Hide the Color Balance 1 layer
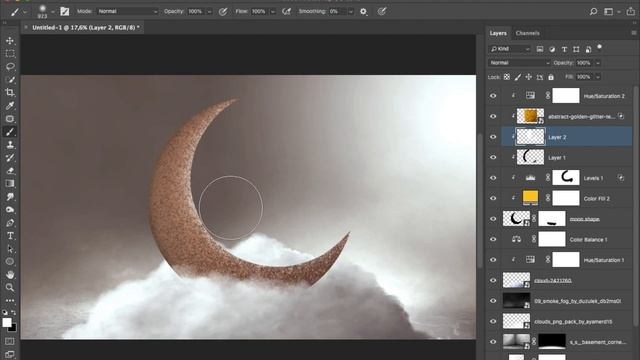640x360 pixels. coord(493,239)
